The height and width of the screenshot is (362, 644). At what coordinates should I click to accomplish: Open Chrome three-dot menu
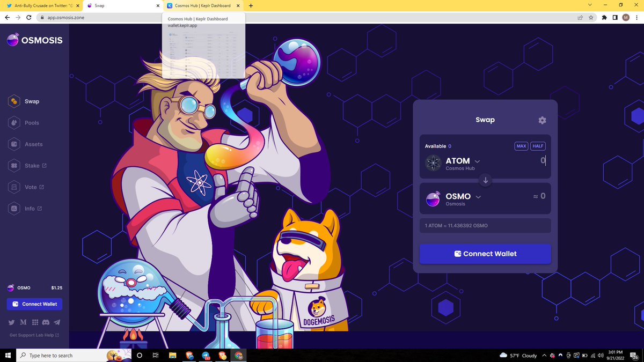pyautogui.click(x=636, y=17)
